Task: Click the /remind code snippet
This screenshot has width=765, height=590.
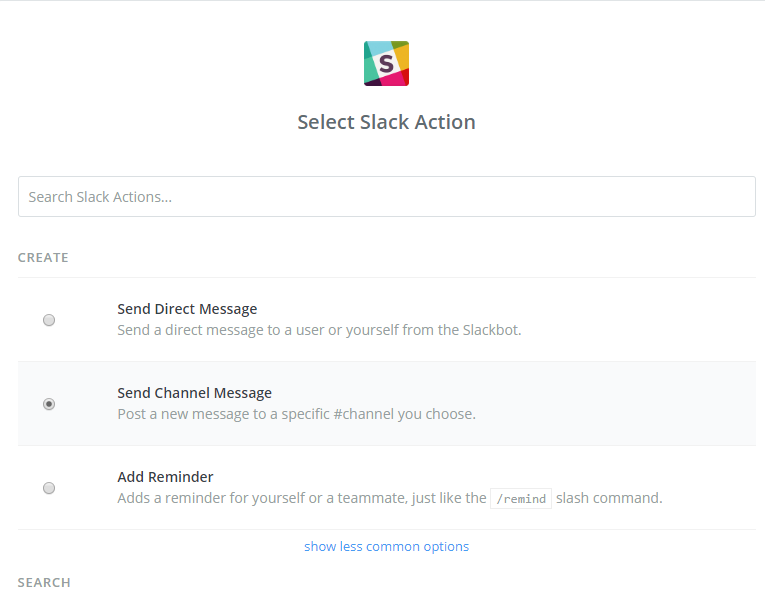Action: pyautogui.click(x=521, y=498)
